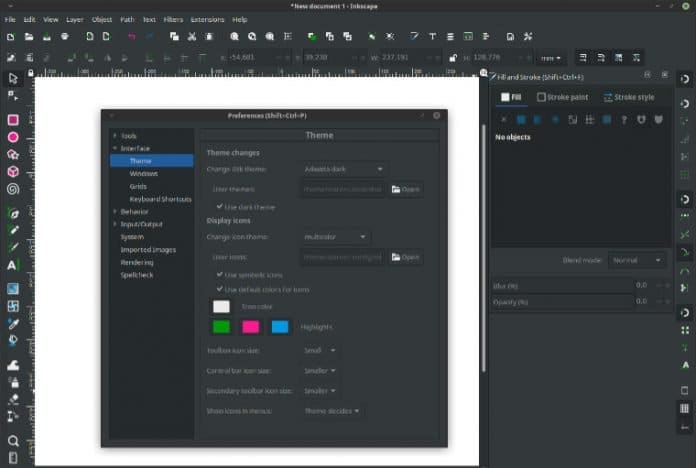Viewport: 696px width, 468px height.
Task: Click the pink highlight color swatch
Action: click(250, 327)
